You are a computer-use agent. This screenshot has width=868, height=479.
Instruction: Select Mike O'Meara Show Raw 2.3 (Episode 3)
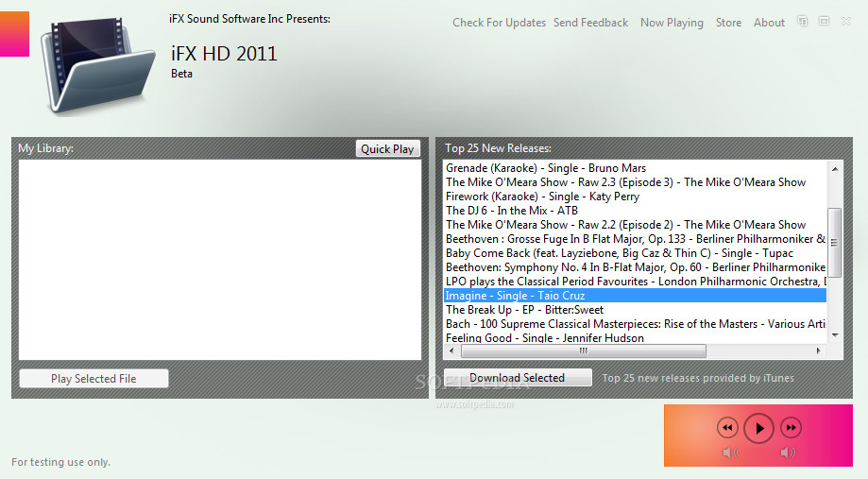(635, 182)
